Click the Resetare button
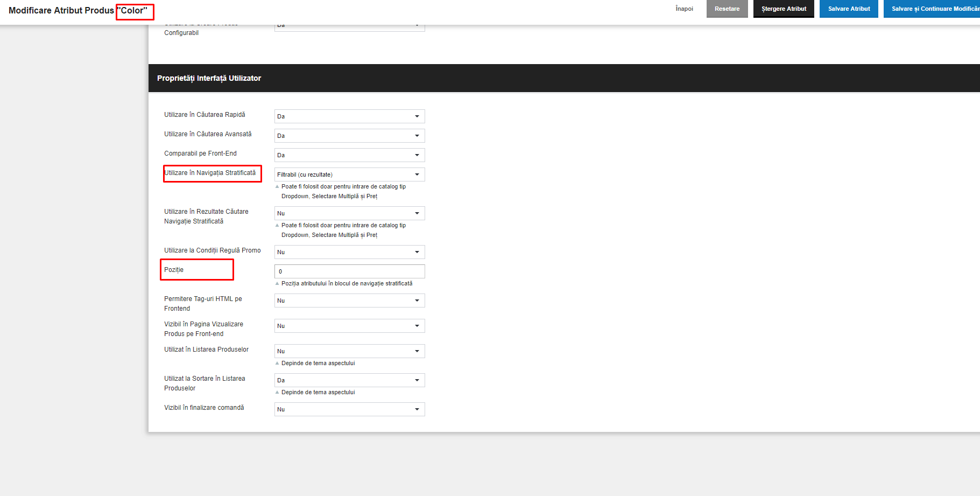This screenshot has width=980, height=496. pyautogui.click(x=727, y=9)
